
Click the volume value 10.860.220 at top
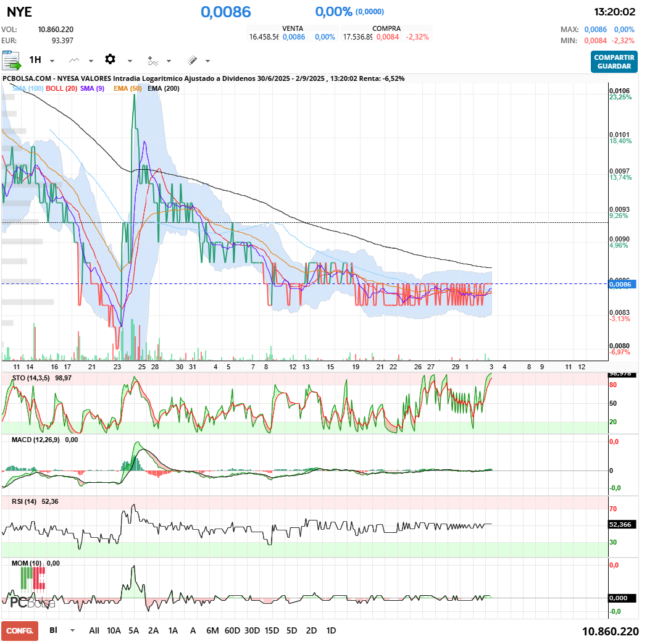tap(56, 29)
